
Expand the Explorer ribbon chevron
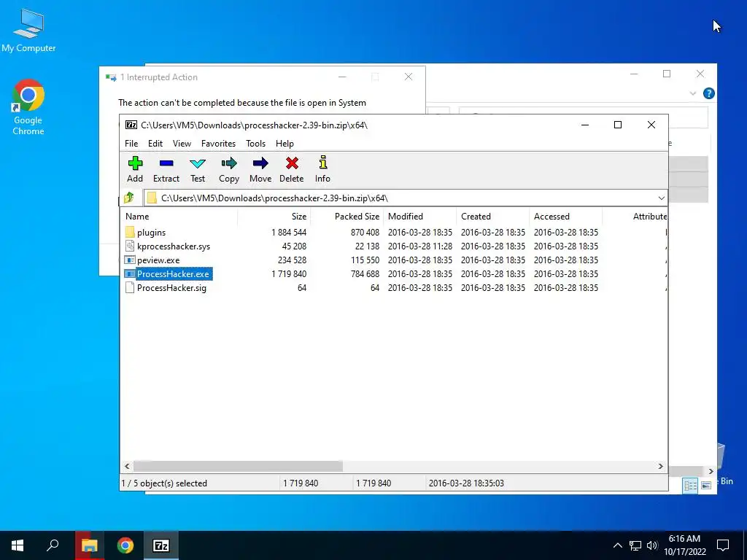[693, 94]
